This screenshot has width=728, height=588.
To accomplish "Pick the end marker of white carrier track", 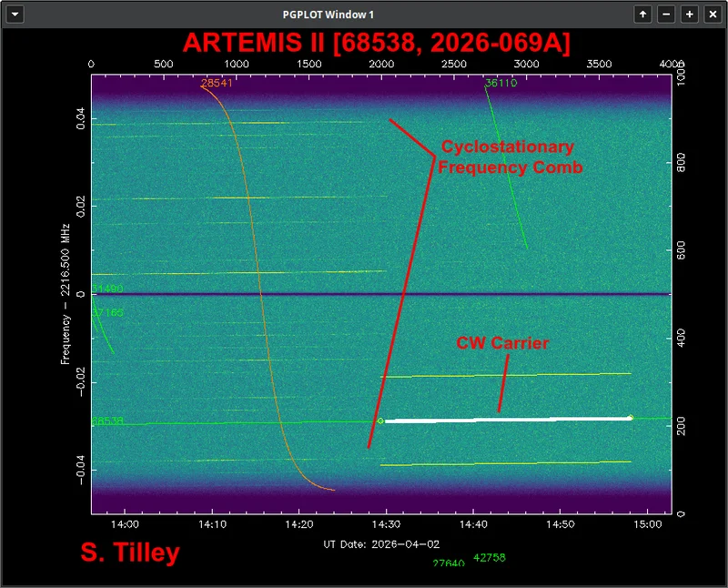I will pyautogui.click(x=630, y=418).
